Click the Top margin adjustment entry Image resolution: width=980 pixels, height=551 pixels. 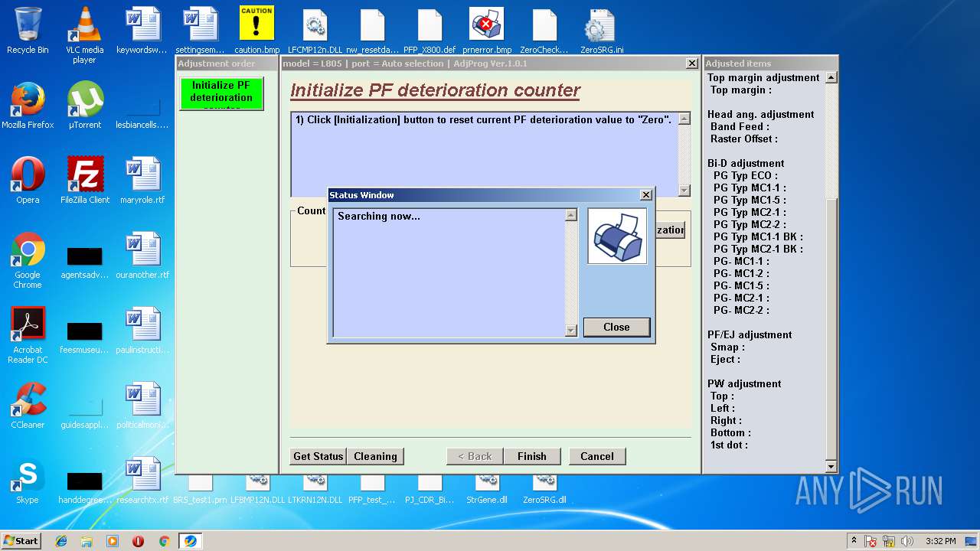tap(763, 77)
